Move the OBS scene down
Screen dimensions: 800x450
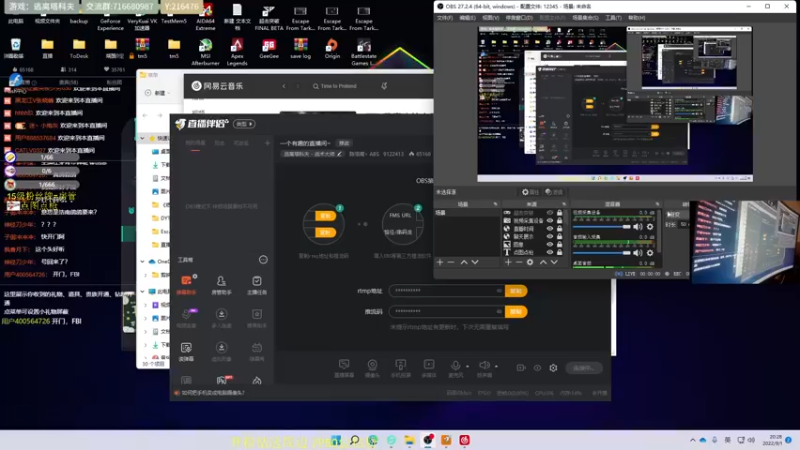[475, 262]
